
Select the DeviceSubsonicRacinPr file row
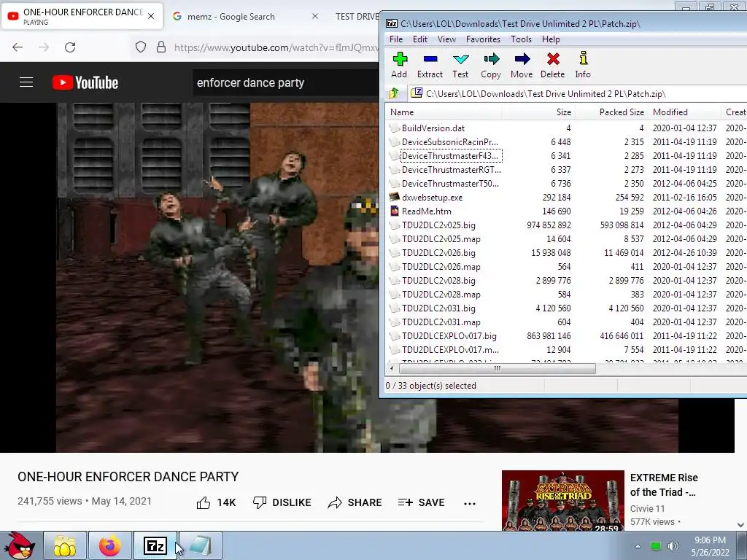point(449,142)
